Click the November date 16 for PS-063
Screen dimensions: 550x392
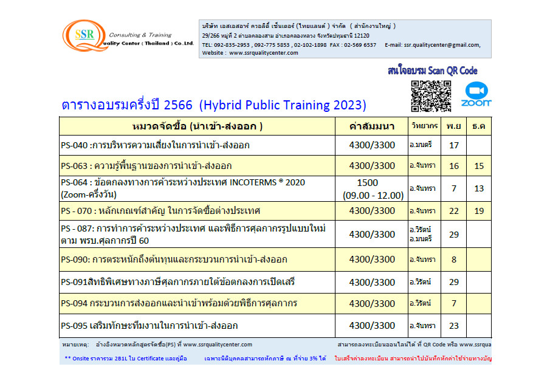454,166
